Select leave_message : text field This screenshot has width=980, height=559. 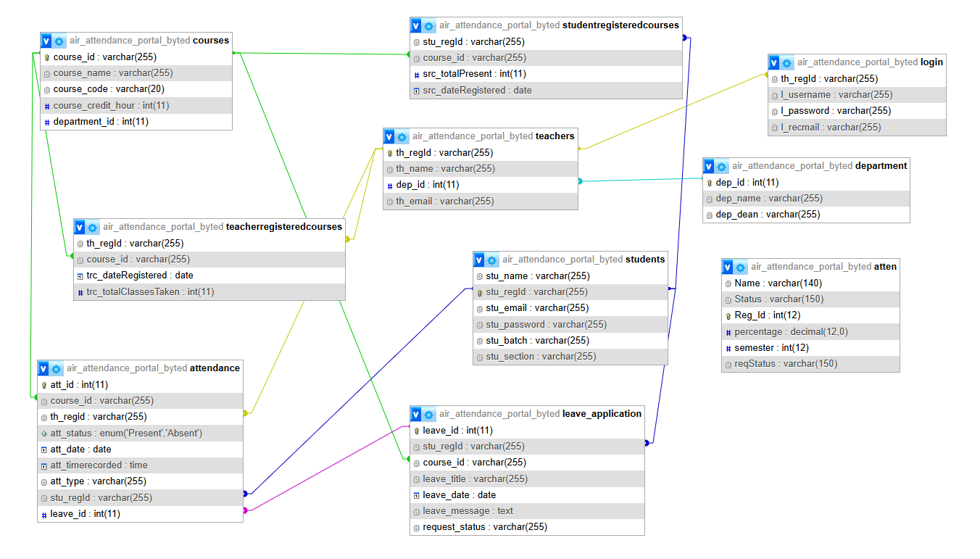point(527,511)
